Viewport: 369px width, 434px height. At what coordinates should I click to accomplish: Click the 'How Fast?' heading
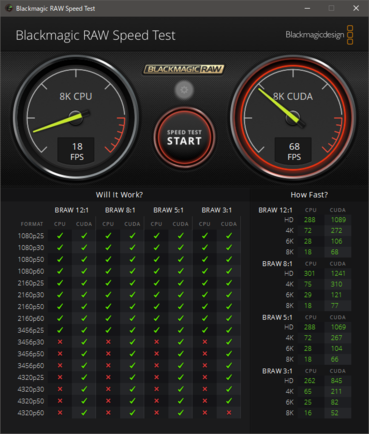click(309, 195)
